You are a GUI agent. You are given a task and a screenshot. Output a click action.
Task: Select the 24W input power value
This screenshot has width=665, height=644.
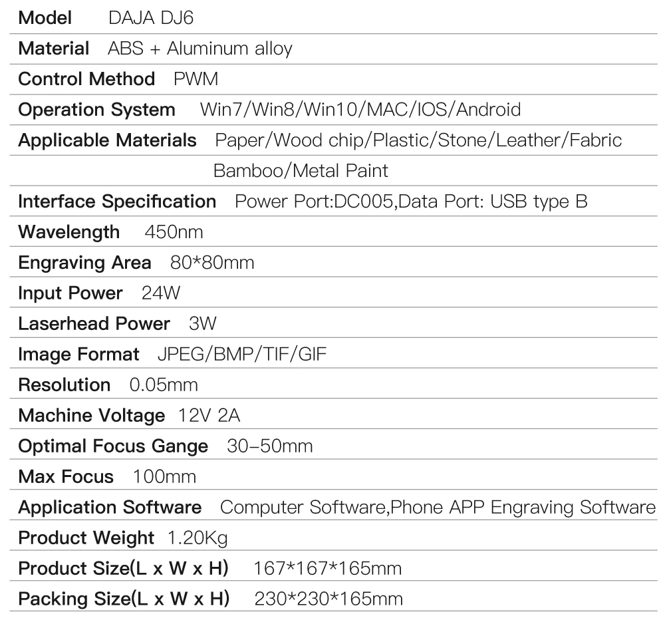[161, 293]
